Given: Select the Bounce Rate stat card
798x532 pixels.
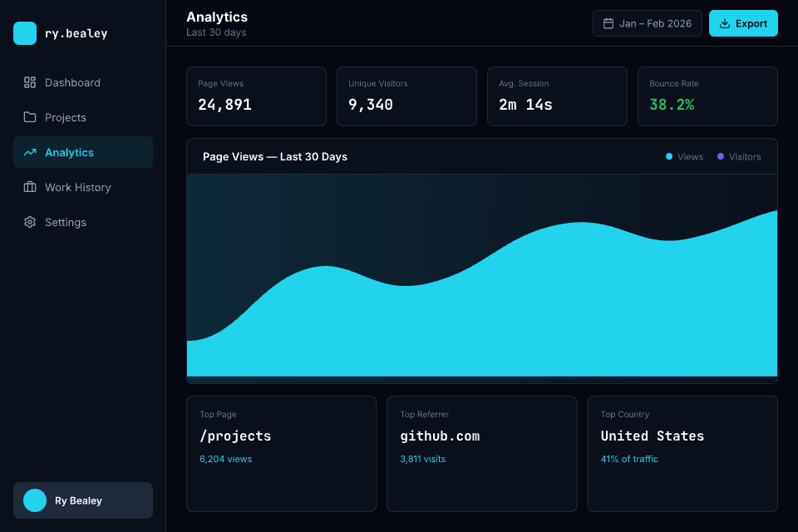Looking at the screenshot, I should pyautogui.click(x=707, y=96).
